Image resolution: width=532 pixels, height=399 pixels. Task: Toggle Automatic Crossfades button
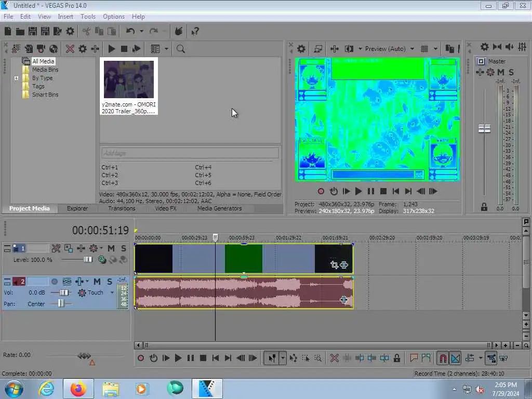click(x=455, y=358)
